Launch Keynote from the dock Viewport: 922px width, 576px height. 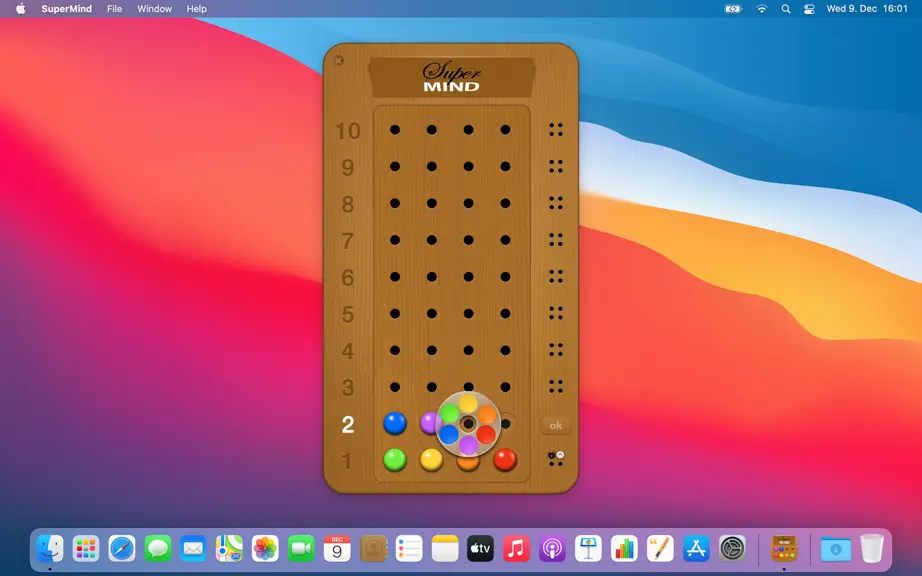(x=588, y=549)
